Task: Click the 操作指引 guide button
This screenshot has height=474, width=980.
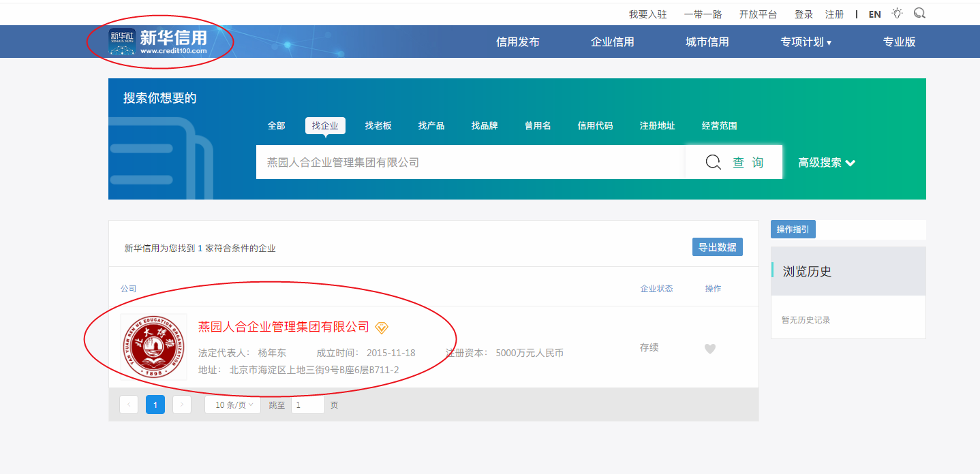Action: [x=793, y=230]
